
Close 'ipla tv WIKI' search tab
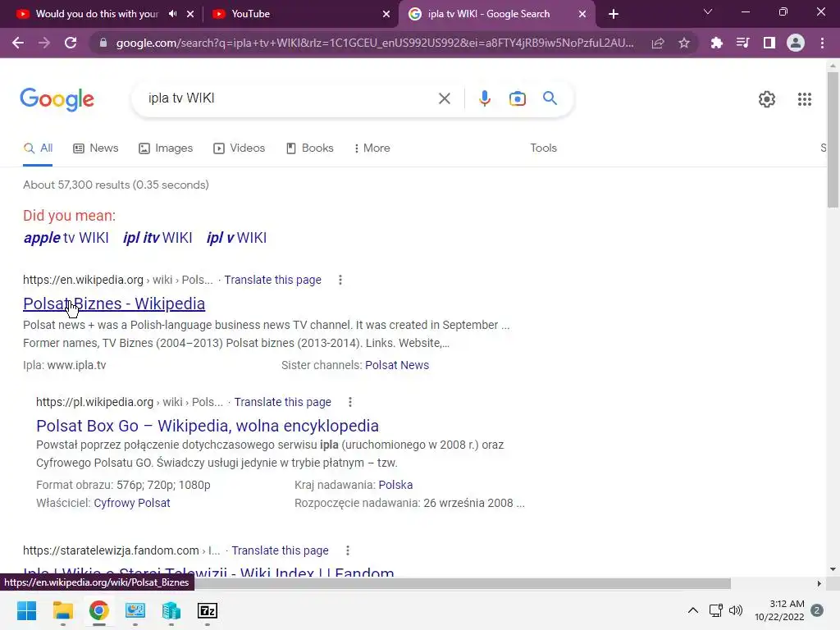tap(582, 14)
